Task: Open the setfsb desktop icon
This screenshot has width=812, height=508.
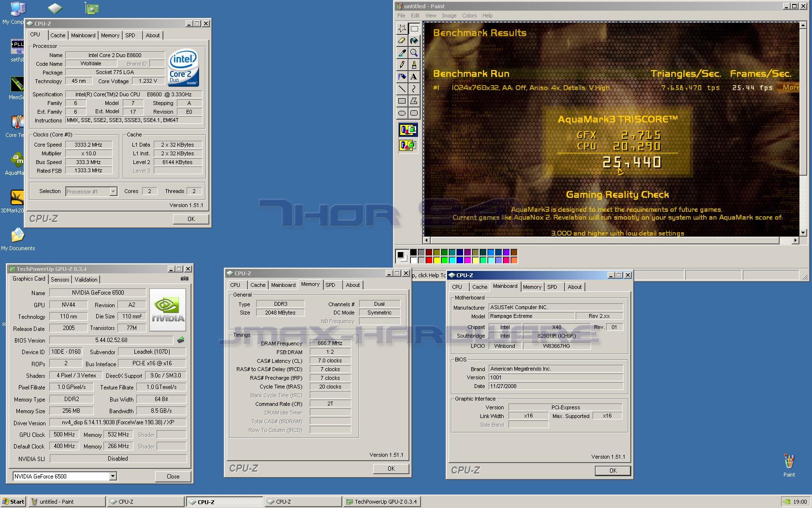Action: point(17,51)
